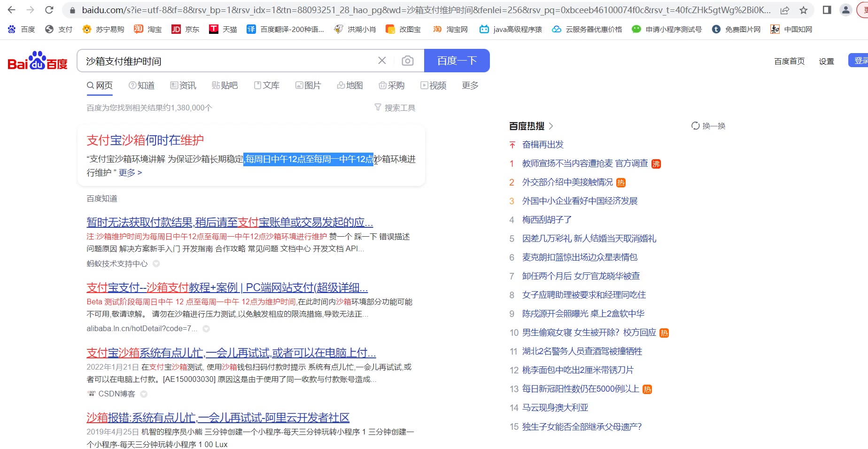Open the 京东 bookmark
Screen dimensions: 868x449
(x=186, y=29)
